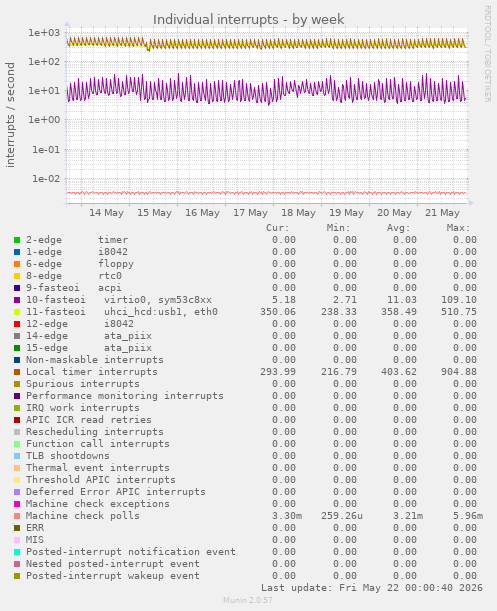Click the light-blue TLB shootdowns swatch
The height and width of the screenshot is (611, 497).
pos(17,456)
